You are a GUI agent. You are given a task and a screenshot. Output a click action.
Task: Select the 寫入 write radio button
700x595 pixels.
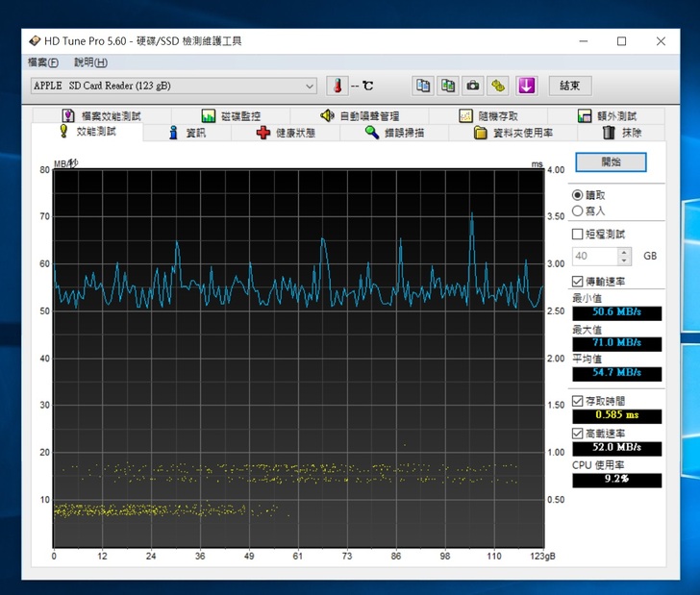[578, 211]
